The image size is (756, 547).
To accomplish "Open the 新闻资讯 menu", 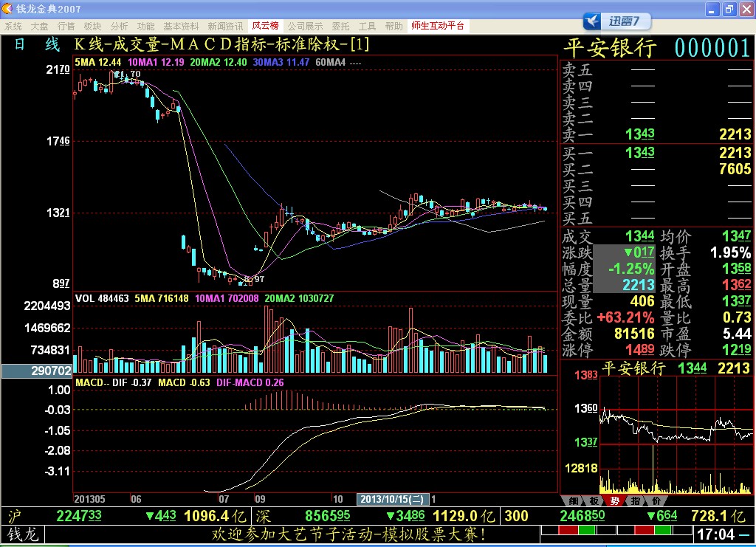I will 225,26.
